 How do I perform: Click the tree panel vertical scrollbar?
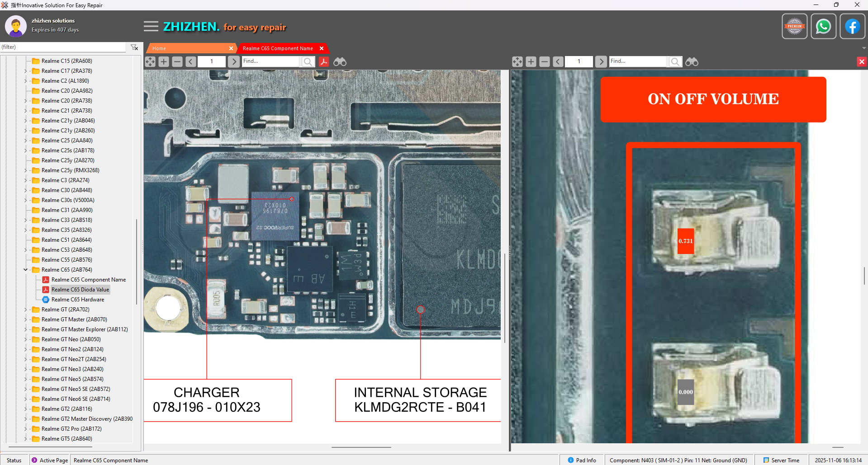point(137,262)
